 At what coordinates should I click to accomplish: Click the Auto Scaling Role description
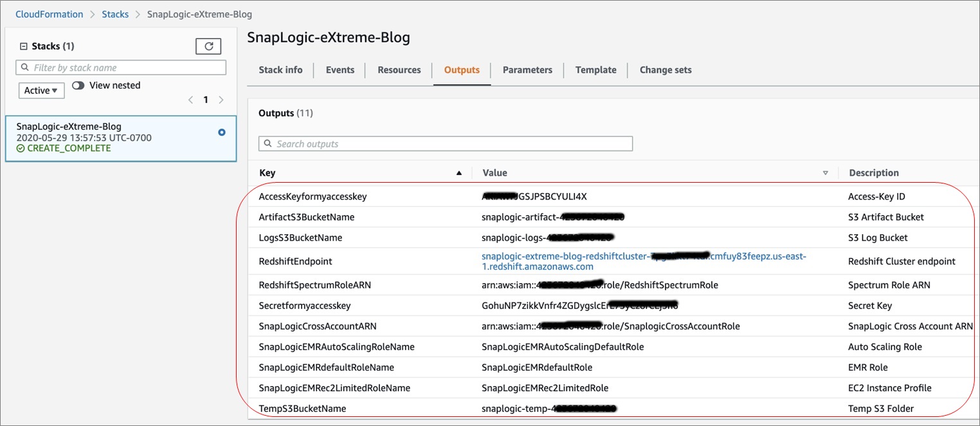click(x=885, y=347)
